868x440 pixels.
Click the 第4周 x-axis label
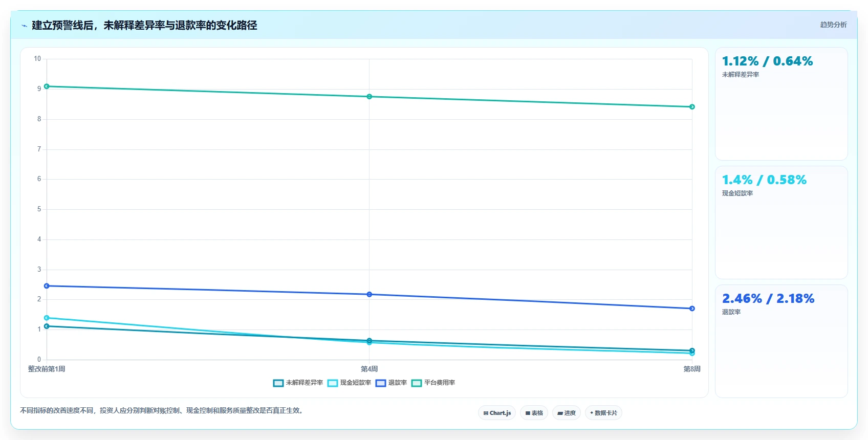[x=370, y=369]
